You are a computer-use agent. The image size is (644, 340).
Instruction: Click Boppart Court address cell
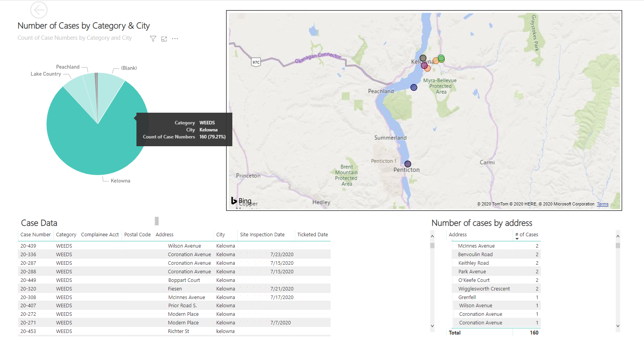(x=184, y=280)
